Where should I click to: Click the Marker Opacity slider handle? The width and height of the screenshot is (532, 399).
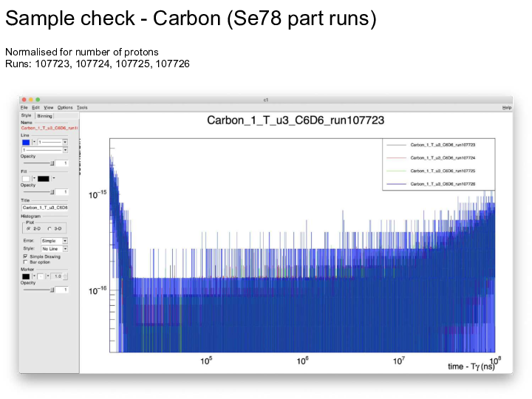pyautogui.click(x=52, y=290)
